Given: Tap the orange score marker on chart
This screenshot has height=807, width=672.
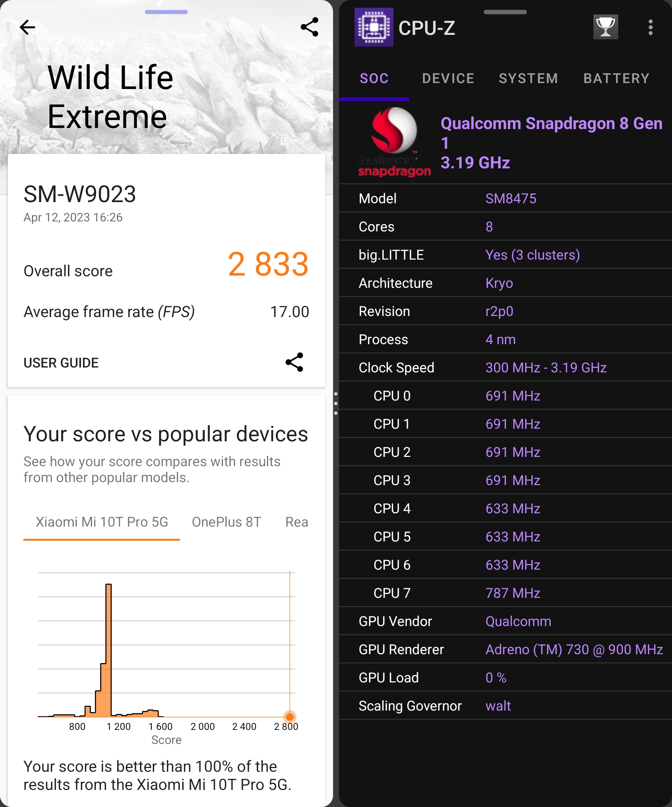Looking at the screenshot, I should click(x=290, y=717).
